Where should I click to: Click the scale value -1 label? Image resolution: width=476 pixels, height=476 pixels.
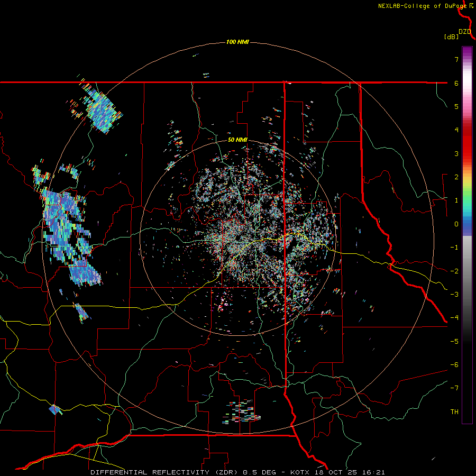(454, 248)
